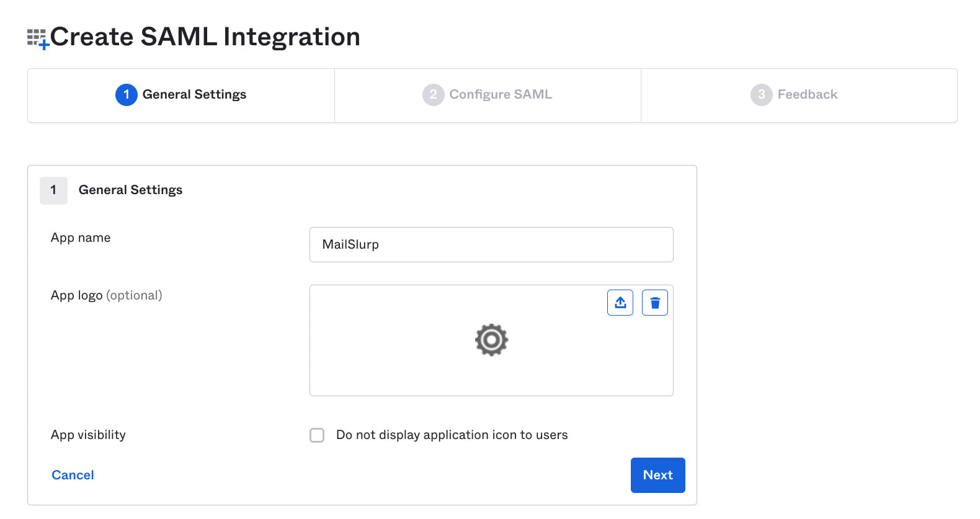This screenshot has width=980, height=519.
Task: Select the General Settings step tab label
Action: (194, 95)
